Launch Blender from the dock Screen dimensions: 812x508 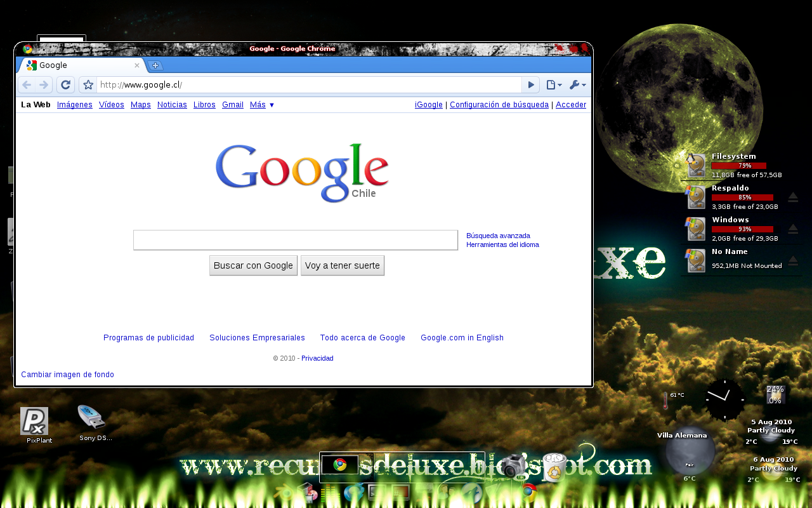coord(284,493)
